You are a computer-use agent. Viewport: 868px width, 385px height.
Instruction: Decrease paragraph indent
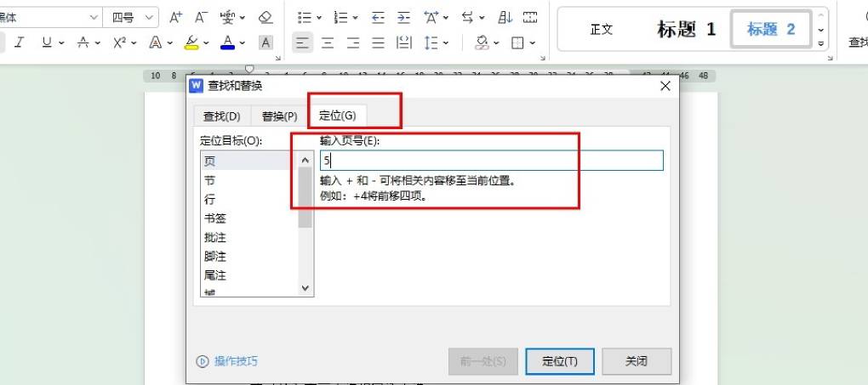[x=378, y=18]
